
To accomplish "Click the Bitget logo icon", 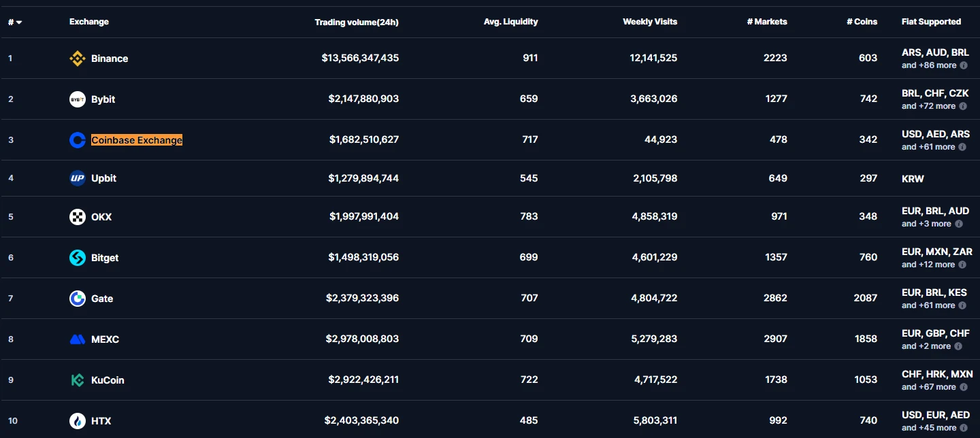I will (78, 258).
